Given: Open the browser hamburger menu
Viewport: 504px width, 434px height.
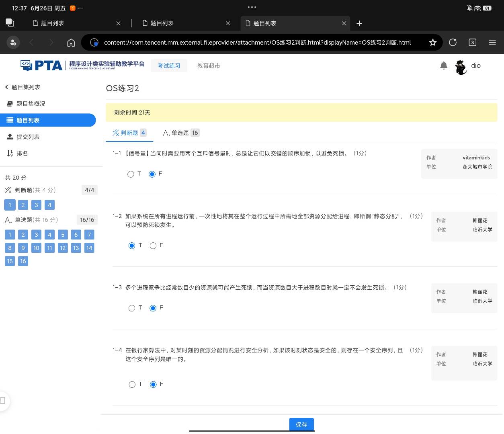Looking at the screenshot, I should (492, 43).
